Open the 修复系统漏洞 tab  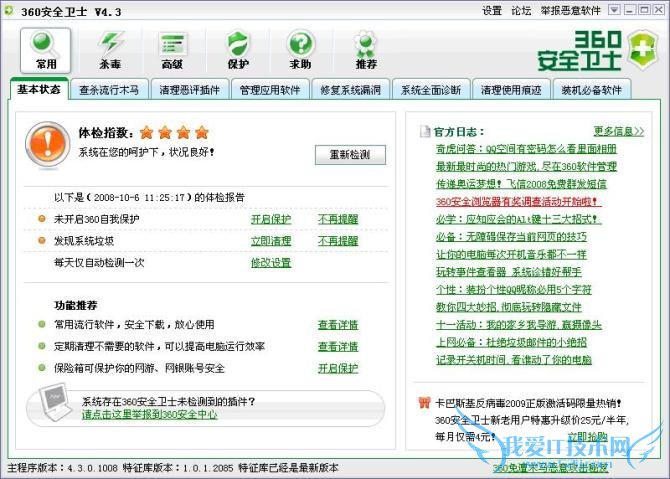click(x=349, y=90)
